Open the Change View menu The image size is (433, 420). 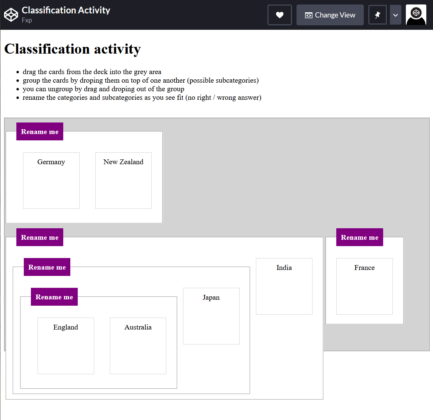(x=330, y=15)
